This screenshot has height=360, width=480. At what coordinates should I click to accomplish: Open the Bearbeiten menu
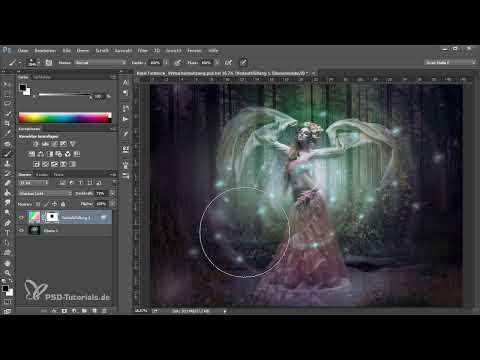pyautogui.click(x=45, y=51)
